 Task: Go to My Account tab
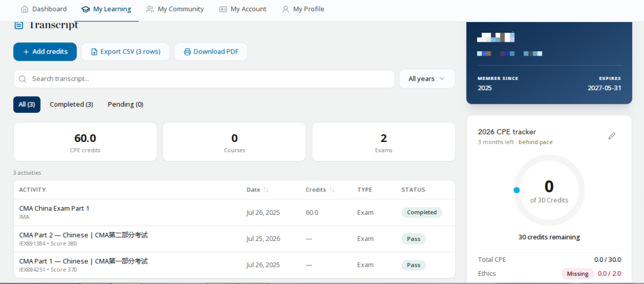coord(243,9)
